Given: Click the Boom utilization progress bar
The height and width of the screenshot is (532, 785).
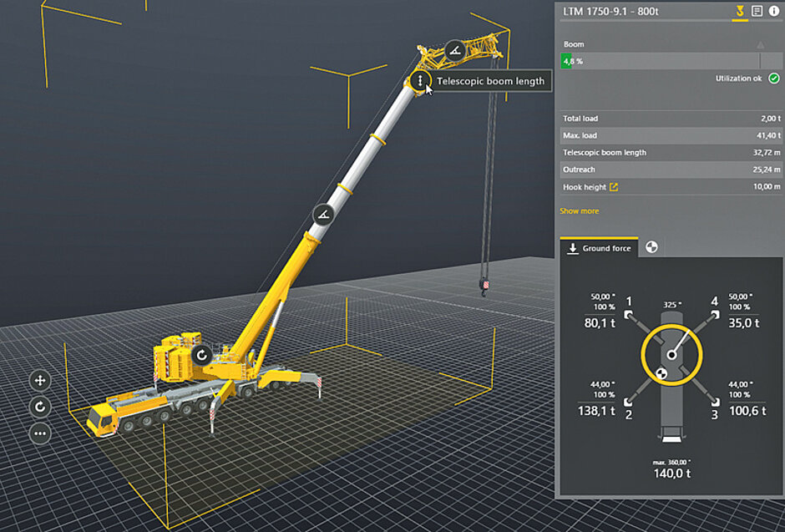Looking at the screenshot, I should point(660,61).
